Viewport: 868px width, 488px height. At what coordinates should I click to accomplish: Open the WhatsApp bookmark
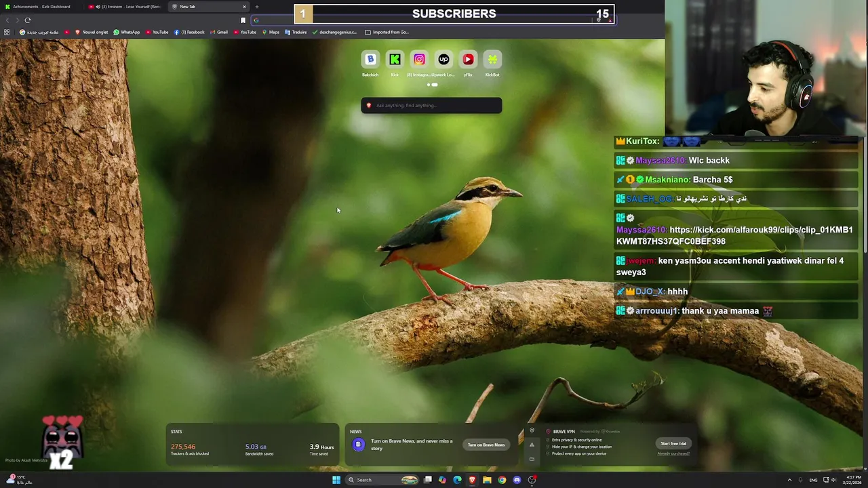(126, 32)
